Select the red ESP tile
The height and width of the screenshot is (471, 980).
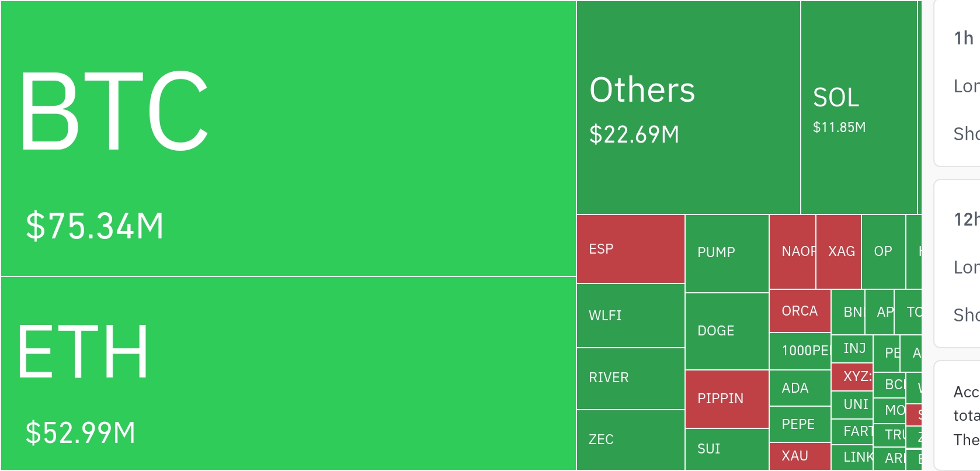click(x=630, y=249)
